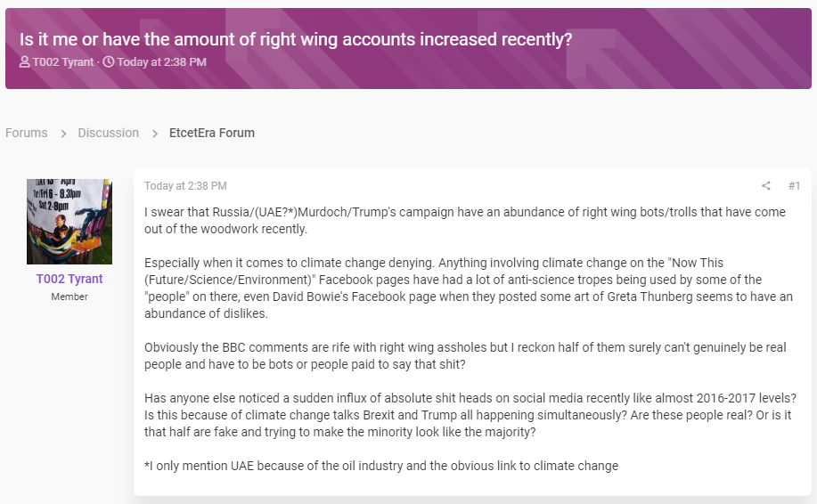Open T002 Tyrant's avatar image
The width and height of the screenshot is (817, 504).
pyautogui.click(x=69, y=222)
